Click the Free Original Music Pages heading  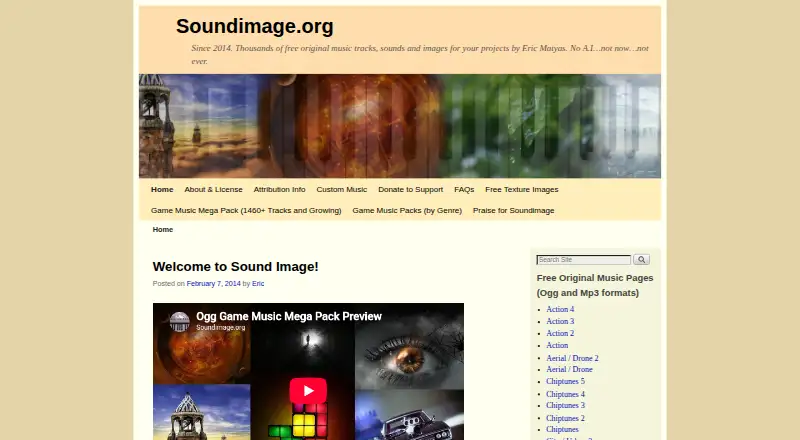[x=595, y=285]
